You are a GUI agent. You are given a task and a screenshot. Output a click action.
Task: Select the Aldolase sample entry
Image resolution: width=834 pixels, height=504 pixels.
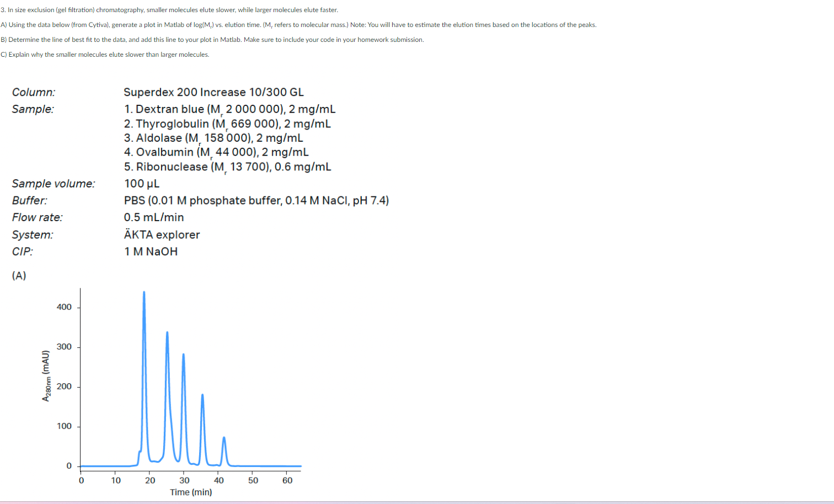[x=213, y=138]
